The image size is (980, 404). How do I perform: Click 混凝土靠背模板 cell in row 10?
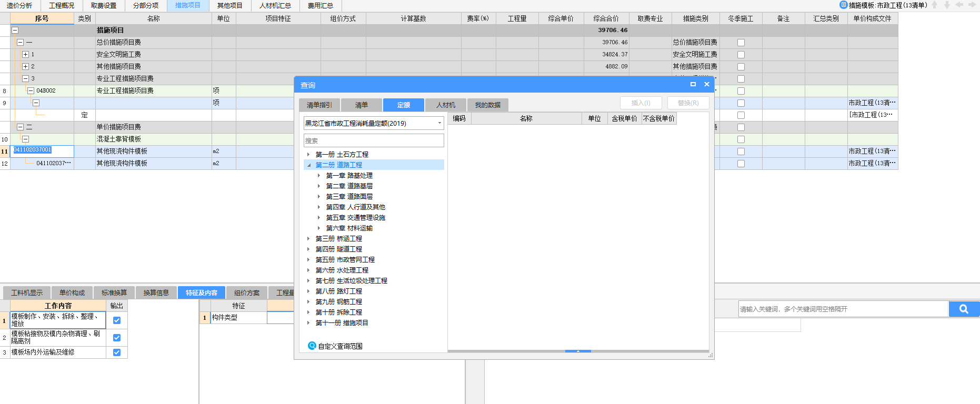point(153,139)
